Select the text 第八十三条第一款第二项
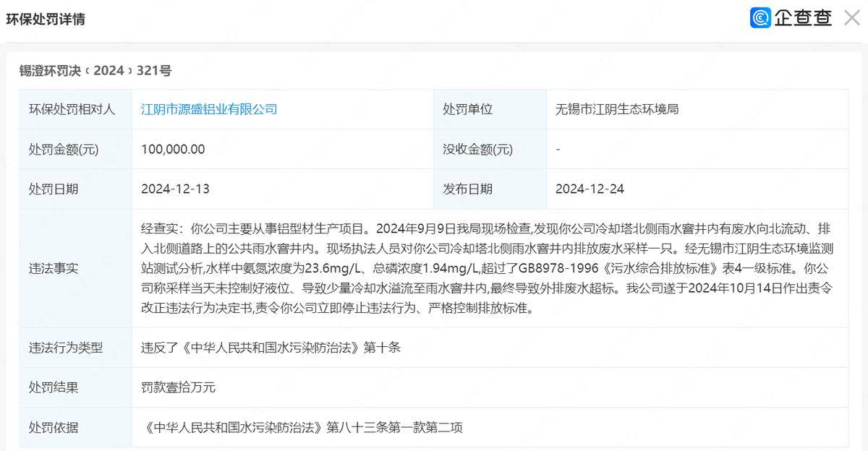The height and width of the screenshot is (451, 868). point(394,427)
